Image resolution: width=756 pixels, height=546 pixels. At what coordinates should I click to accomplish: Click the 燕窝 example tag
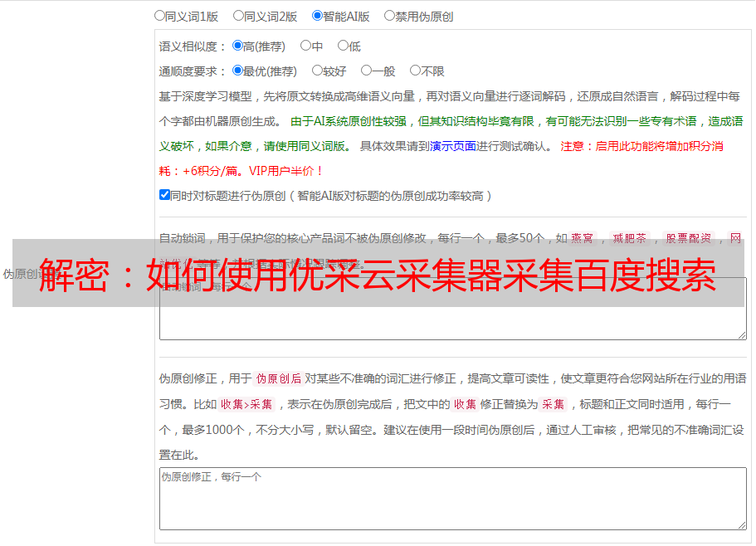pos(583,238)
